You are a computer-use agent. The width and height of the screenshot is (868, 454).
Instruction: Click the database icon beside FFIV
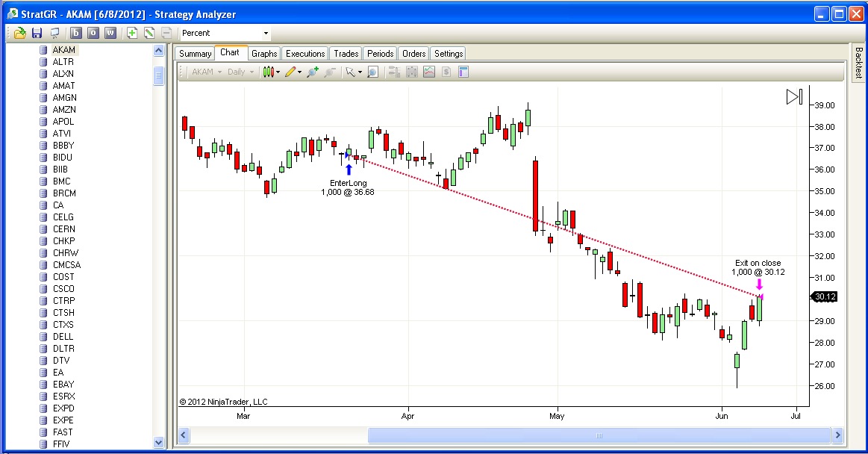(x=43, y=444)
